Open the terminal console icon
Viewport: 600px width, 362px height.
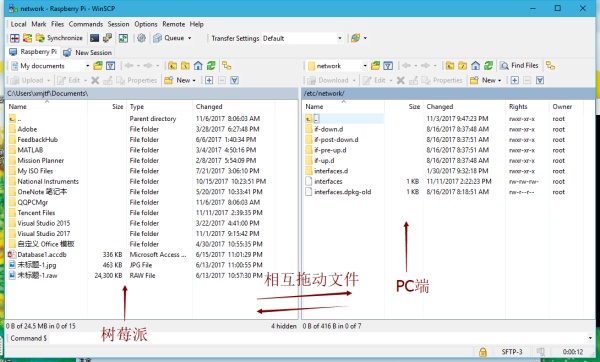(94, 38)
